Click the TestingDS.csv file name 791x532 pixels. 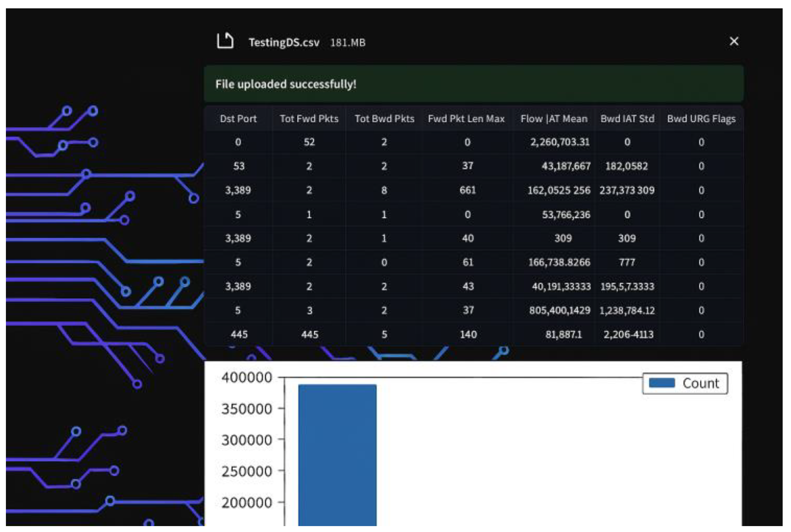tap(284, 42)
